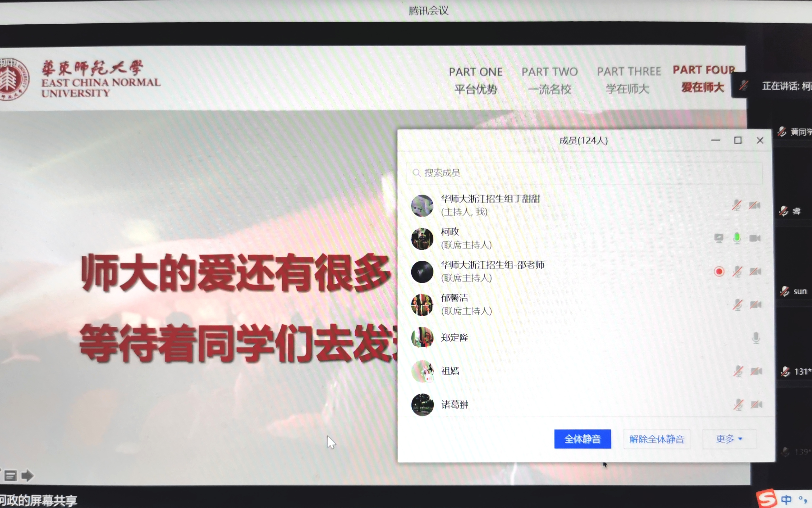Toggle camera for 华师大浙江招生组丁甜甜

(755, 205)
